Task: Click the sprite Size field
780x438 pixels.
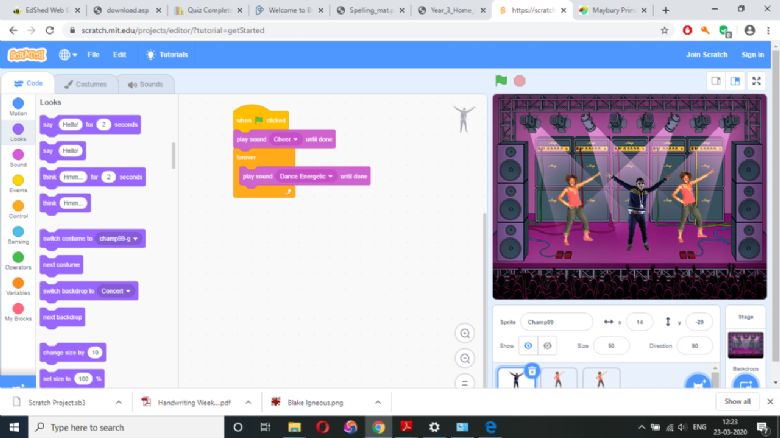Action: [x=611, y=345]
